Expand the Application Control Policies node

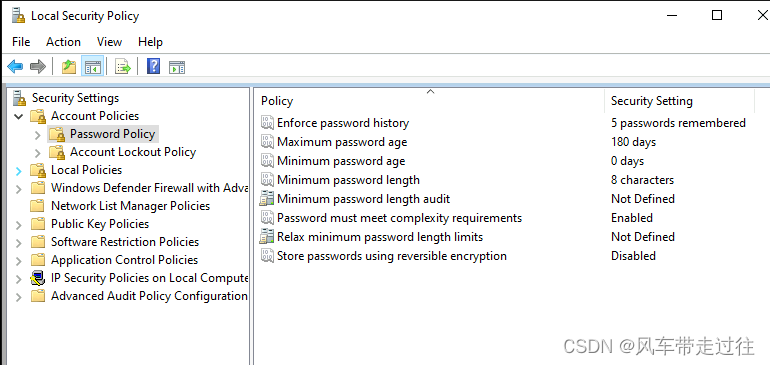(19, 261)
